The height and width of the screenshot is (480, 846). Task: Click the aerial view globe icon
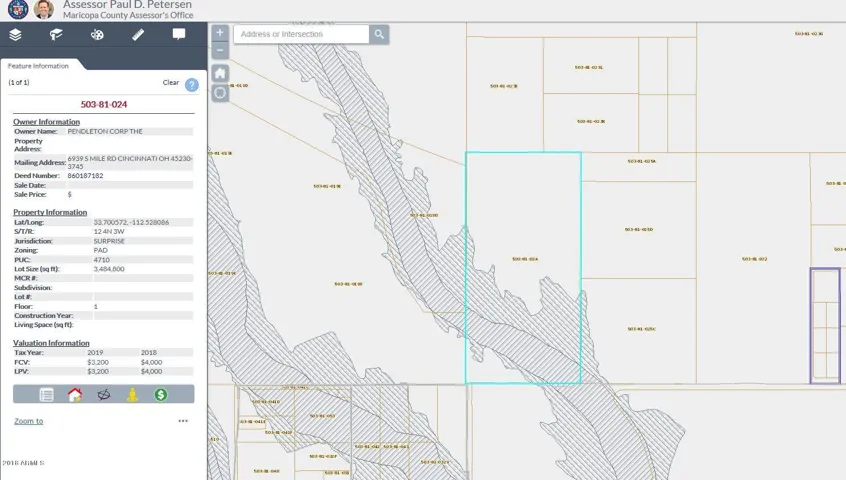pyautogui.click(x=104, y=395)
